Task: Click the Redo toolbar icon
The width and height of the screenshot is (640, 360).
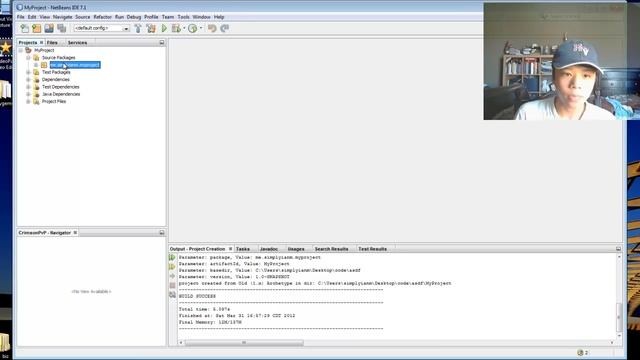Action: click(x=224, y=28)
